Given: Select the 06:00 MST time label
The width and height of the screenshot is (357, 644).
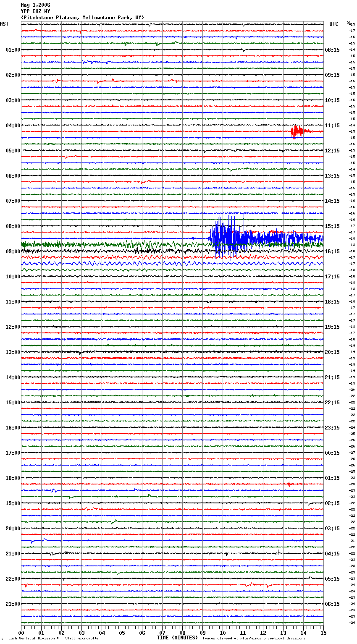Looking at the screenshot, I should (13, 176).
